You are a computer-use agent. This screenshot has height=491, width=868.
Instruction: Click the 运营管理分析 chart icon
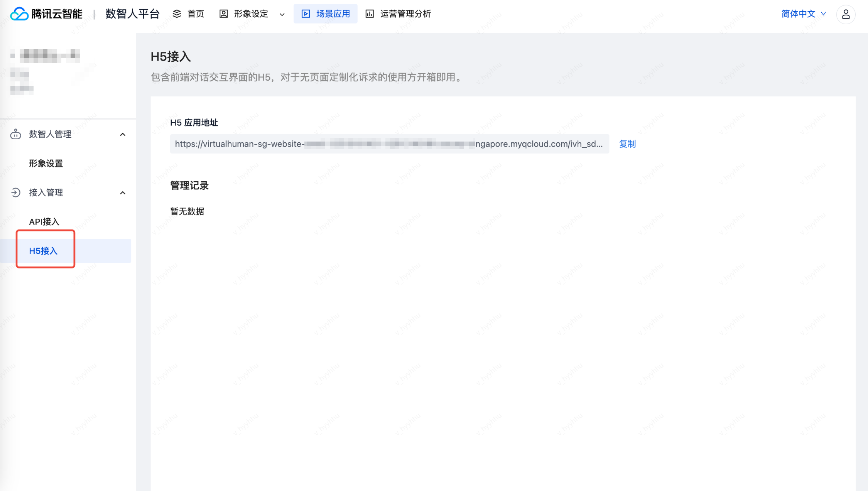pyautogui.click(x=370, y=14)
